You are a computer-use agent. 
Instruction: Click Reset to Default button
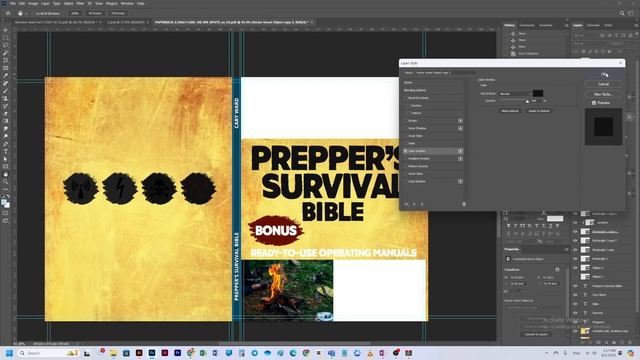(539, 111)
